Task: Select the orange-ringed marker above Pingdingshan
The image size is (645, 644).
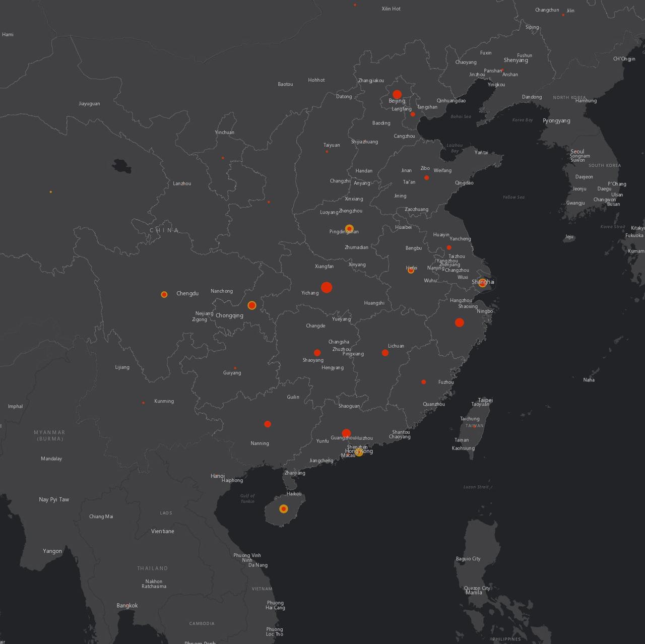Action: (349, 228)
